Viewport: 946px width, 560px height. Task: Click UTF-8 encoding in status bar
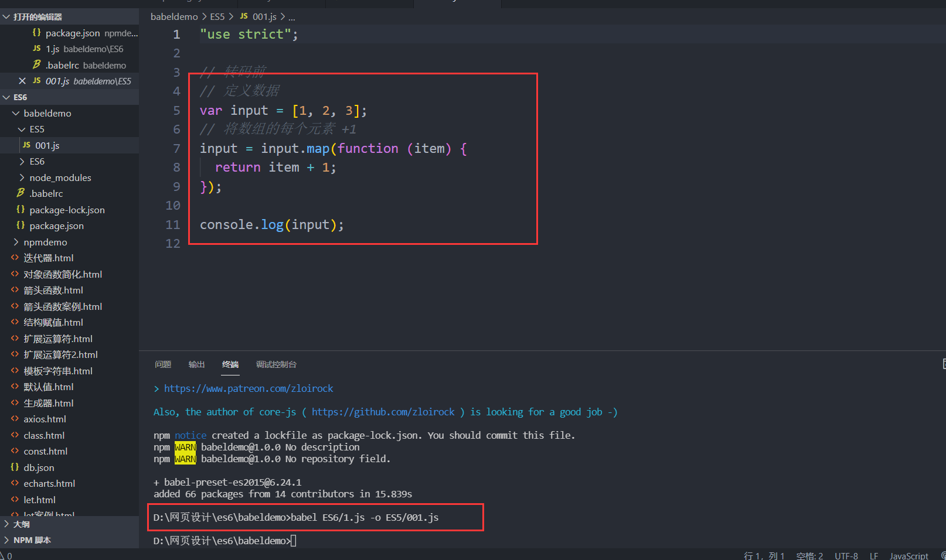pyautogui.click(x=846, y=555)
